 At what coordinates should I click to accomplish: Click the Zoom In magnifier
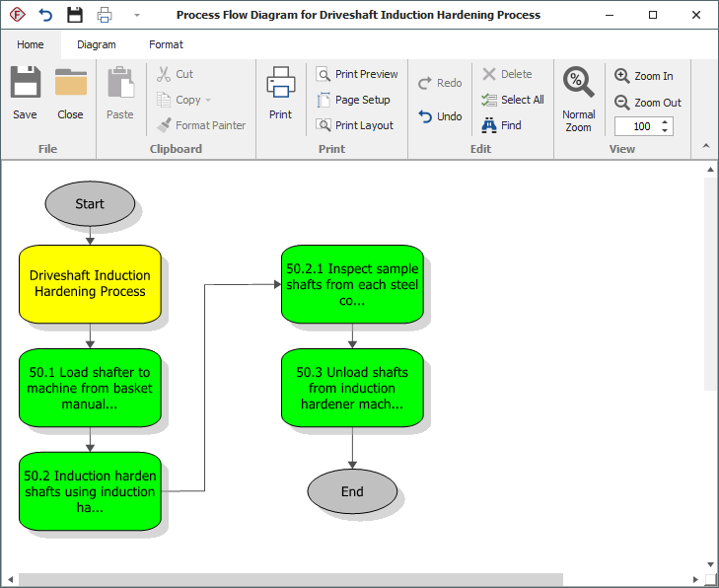[622, 76]
